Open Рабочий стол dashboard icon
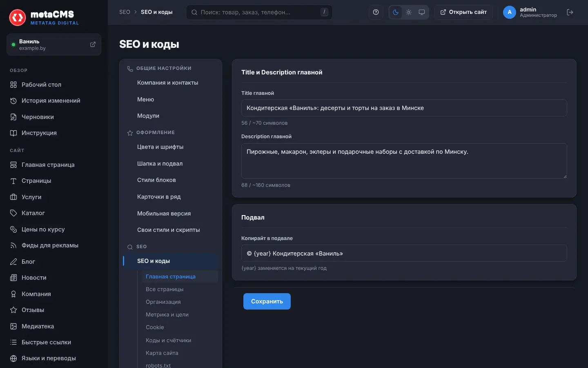 13,85
